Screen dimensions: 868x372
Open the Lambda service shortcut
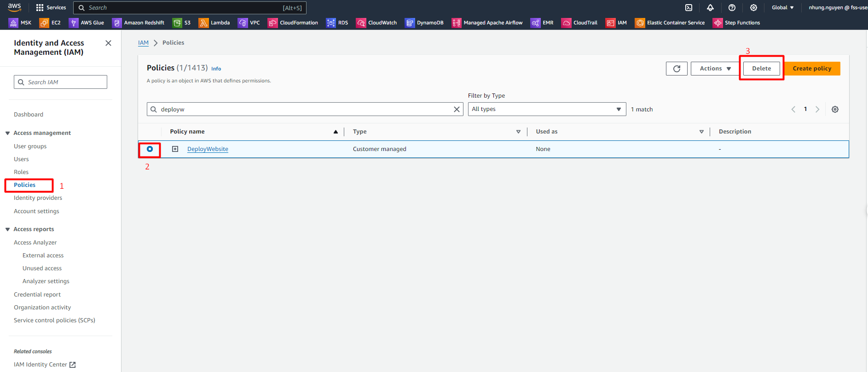(x=214, y=23)
